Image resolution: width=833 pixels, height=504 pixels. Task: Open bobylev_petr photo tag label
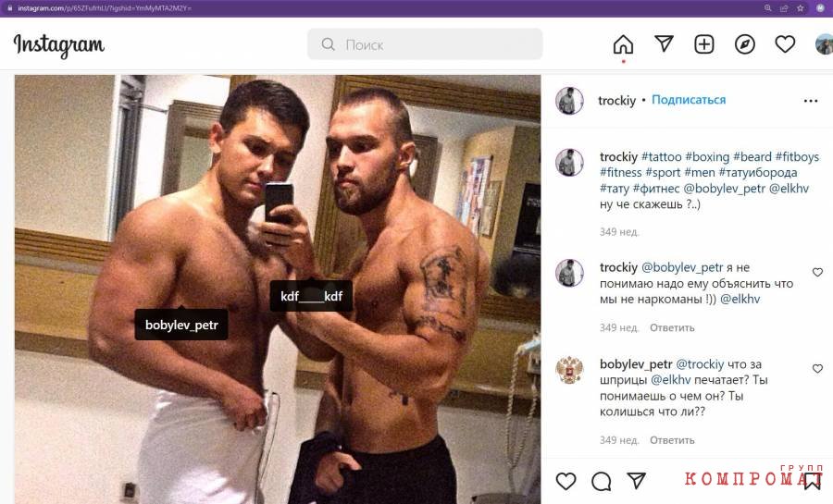click(x=181, y=325)
